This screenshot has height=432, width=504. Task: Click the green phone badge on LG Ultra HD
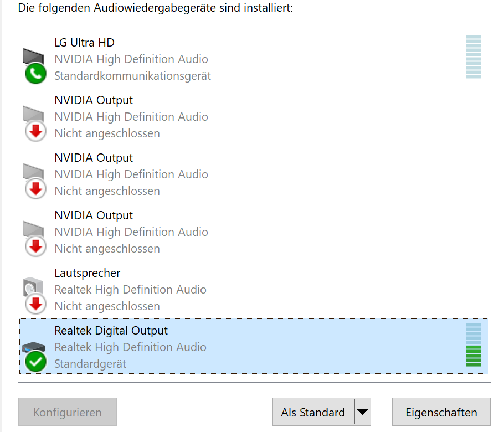pos(35,74)
